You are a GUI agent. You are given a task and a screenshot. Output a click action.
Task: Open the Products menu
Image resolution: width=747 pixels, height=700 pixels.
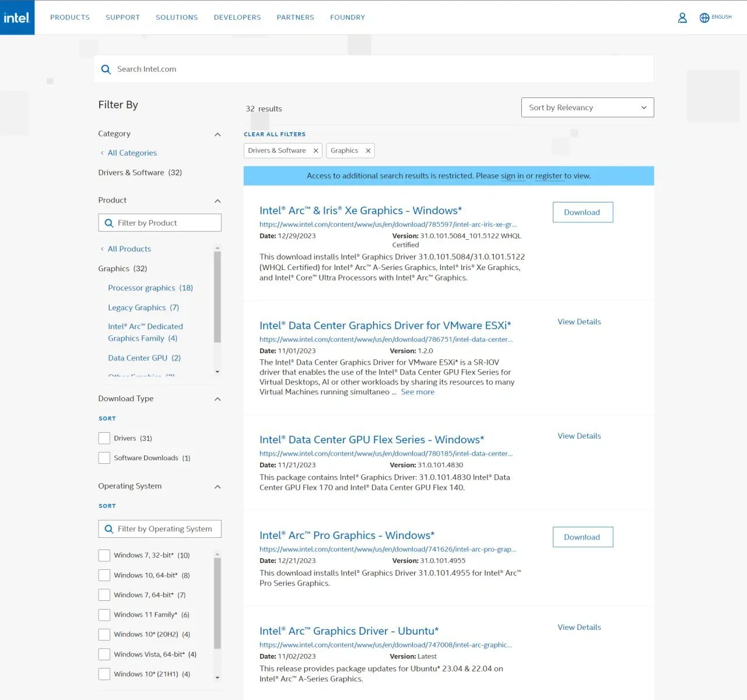tap(70, 17)
